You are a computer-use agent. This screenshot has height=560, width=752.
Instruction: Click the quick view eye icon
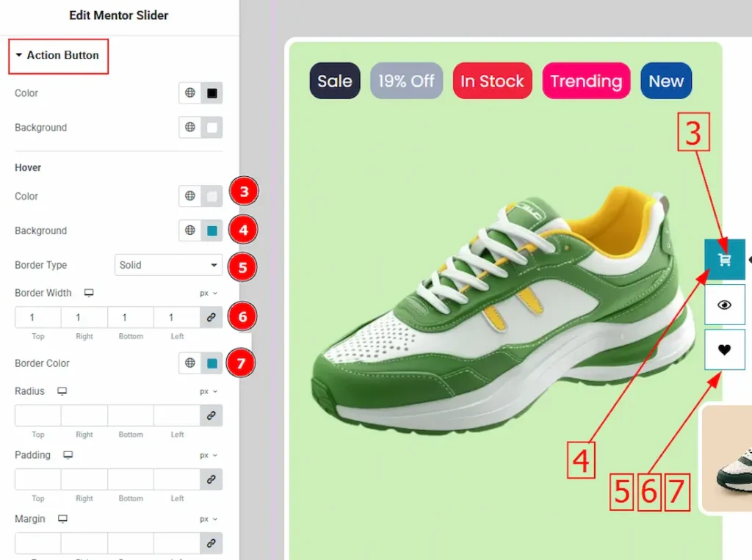[725, 305]
